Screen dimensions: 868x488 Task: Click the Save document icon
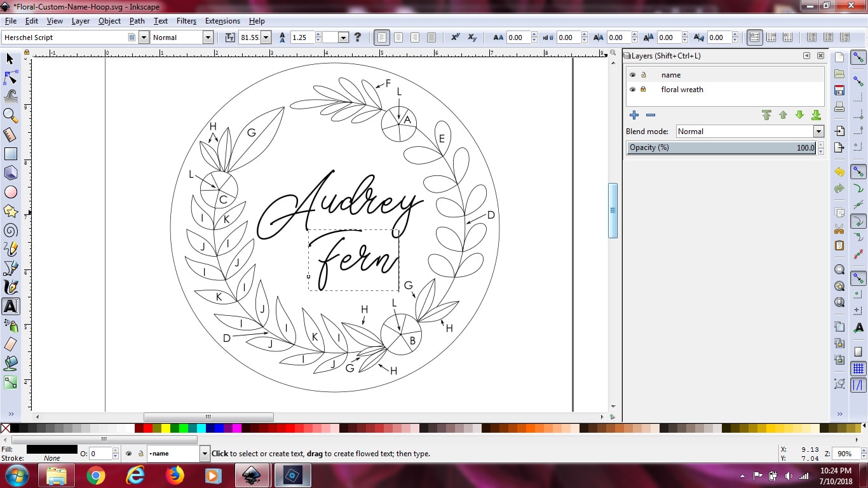coord(839,90)
